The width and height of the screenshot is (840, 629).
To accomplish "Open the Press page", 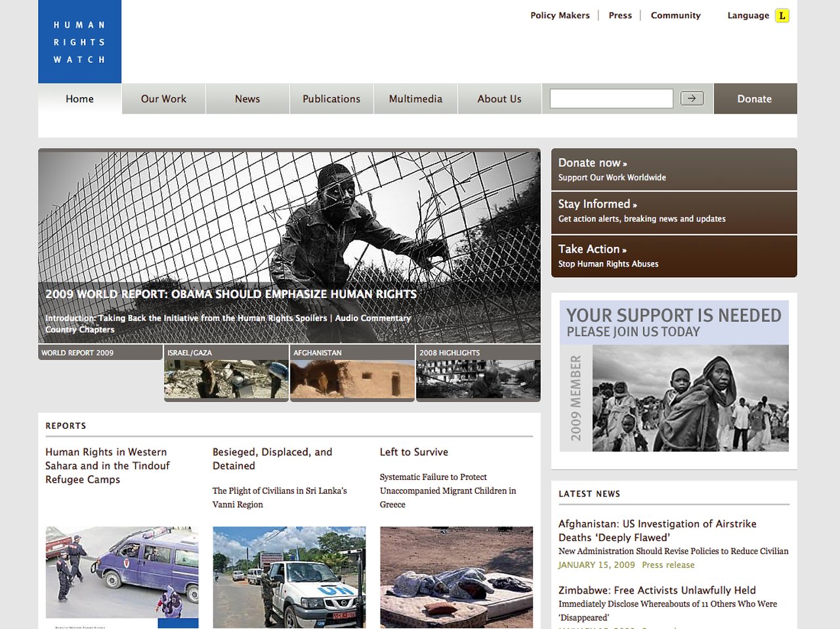I will (x=620, y=15).
